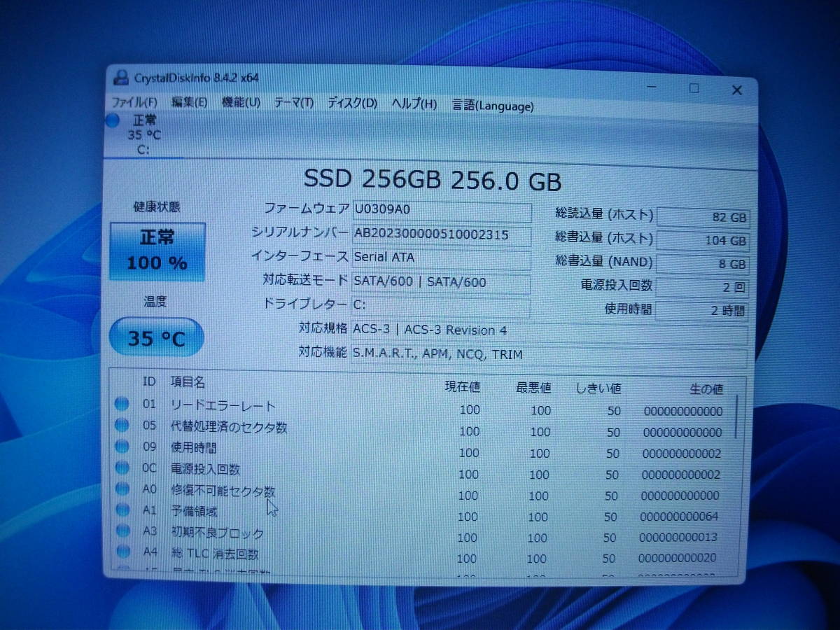Select the C: drive status indicator circle
Image resolution: width=840 pixels, height=630 pixels.
(113, 120)
